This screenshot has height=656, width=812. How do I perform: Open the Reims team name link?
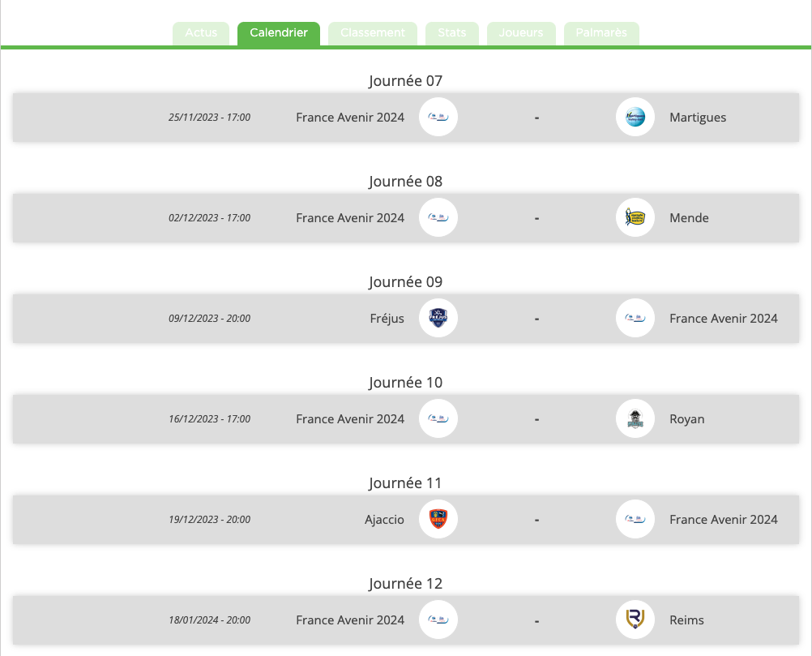pyautogui.click(x=686, y=620)
